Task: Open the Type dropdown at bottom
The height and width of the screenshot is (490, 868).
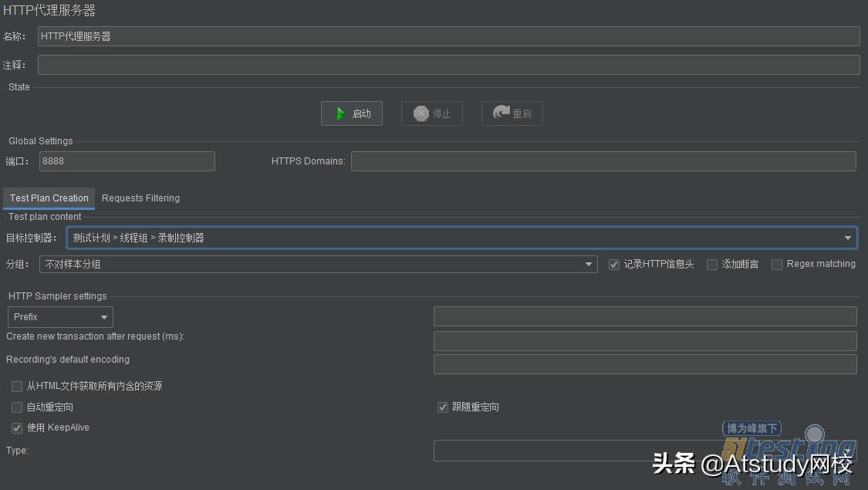Action: [645, 451]
